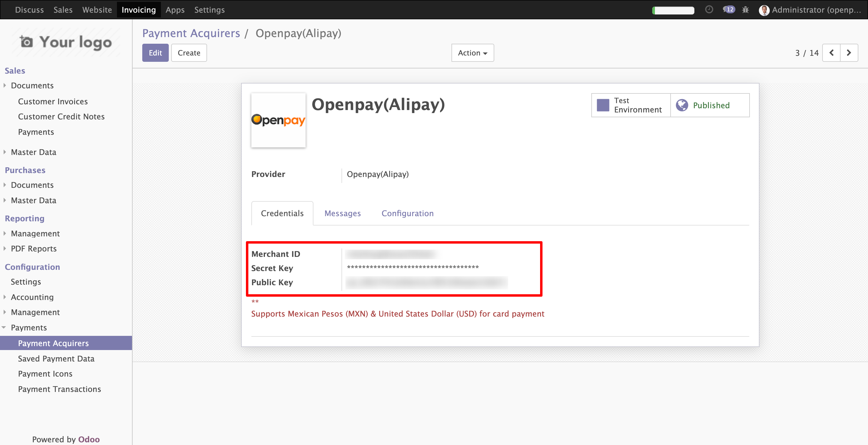Expand PDF Reports menu

tap(34, 248)
